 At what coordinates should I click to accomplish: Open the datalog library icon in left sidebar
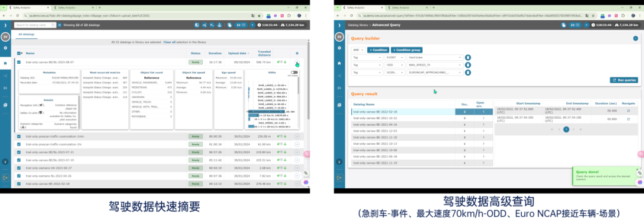click(5, 105)
